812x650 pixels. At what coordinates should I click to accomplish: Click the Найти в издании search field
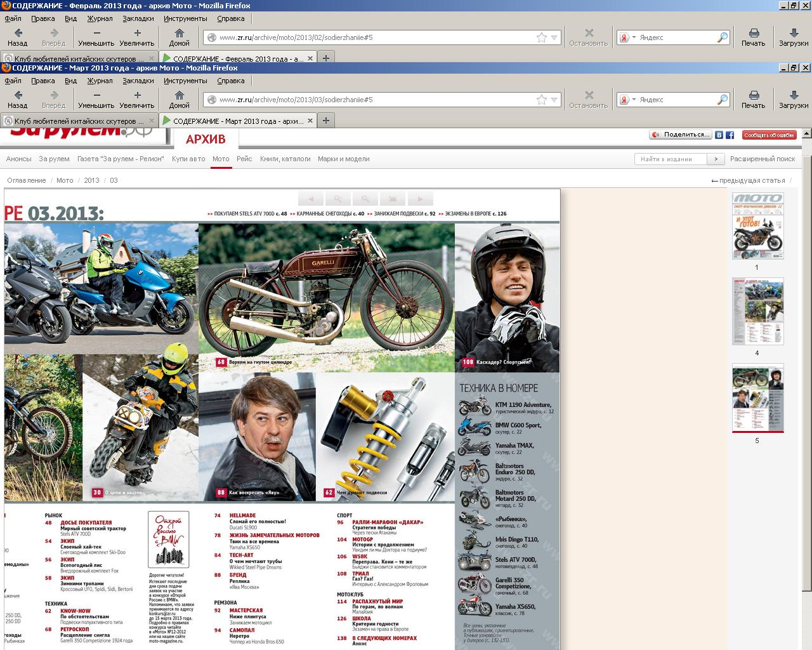point(671,159)
